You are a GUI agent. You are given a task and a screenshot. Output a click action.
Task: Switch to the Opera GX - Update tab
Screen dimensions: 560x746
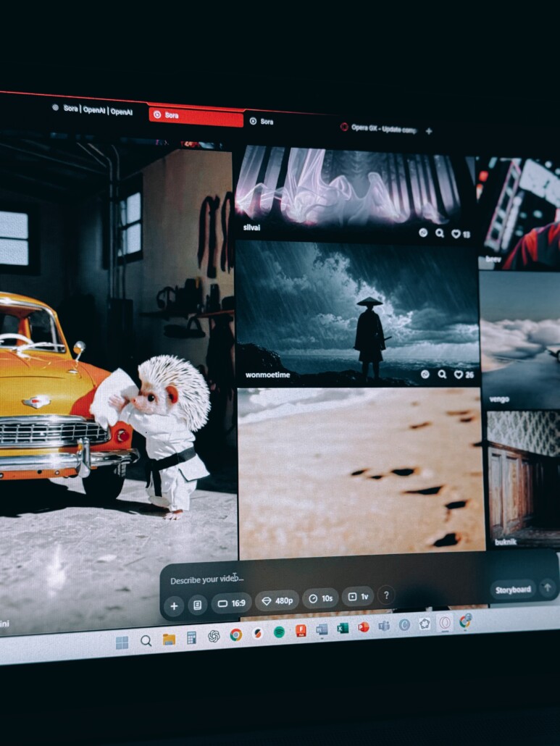tap(379, 128)
